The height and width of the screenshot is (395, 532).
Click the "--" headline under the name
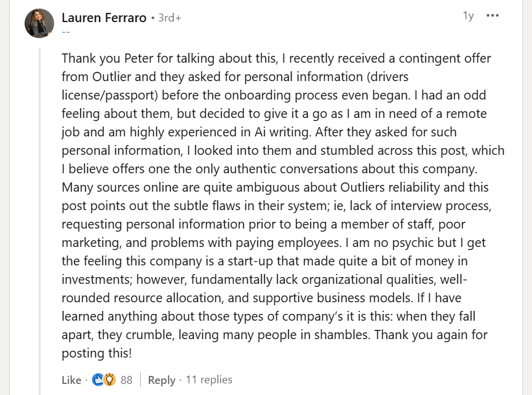[x=66, y=31]
